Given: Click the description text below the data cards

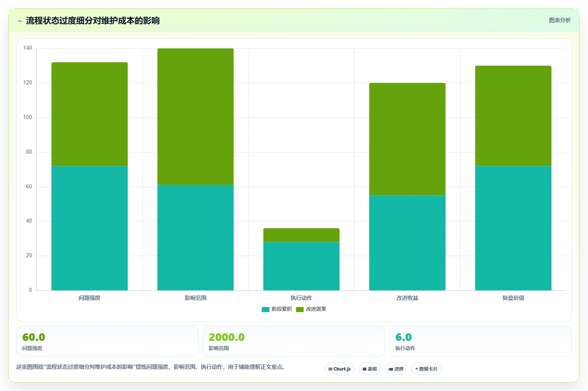Looking at the screenshot, I should pos(151,367).
